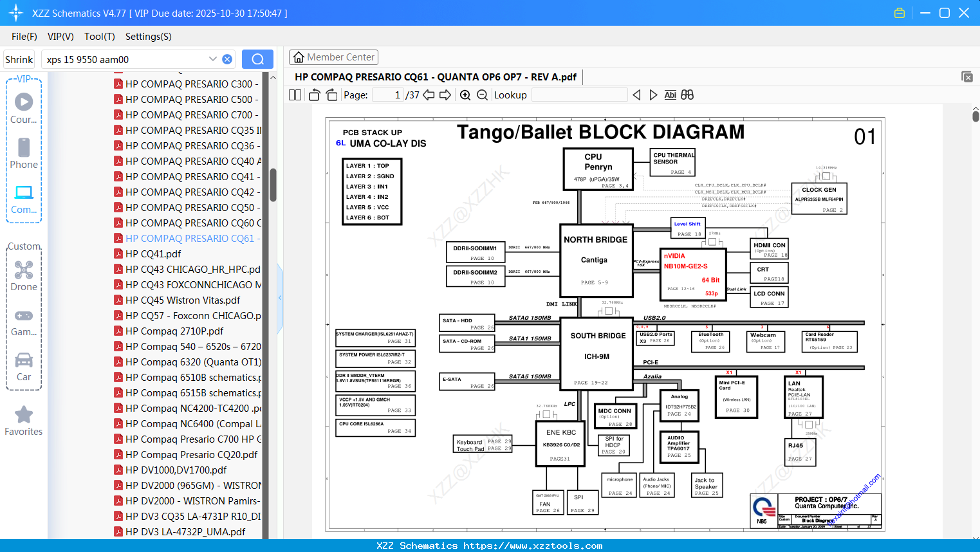Open the Phone category in sidebar
Screen dimensions: 980x552
coord(24,153)
